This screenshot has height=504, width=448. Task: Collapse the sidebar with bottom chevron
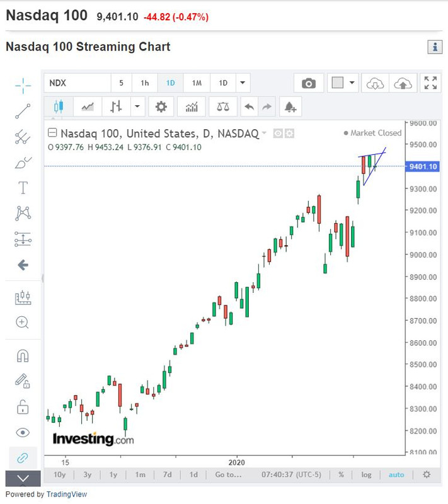pos(23,479)
